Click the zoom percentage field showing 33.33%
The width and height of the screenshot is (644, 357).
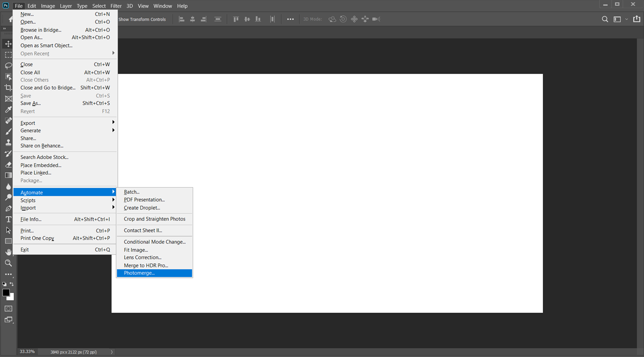click(27, 351)
